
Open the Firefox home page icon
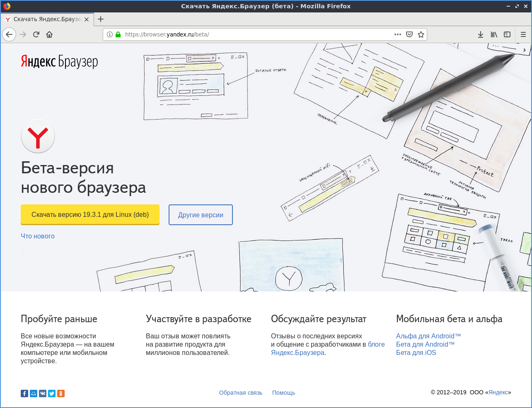(49, 34)
